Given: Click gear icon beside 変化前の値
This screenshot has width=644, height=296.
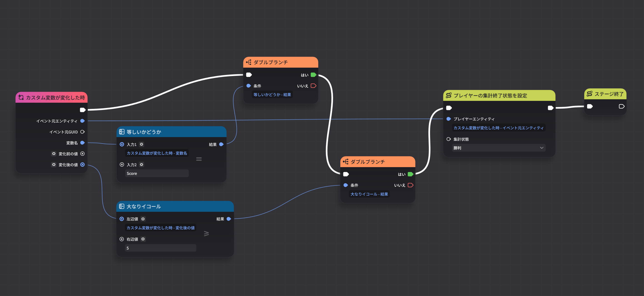Looking at the screenshot, I should point(54,154).
